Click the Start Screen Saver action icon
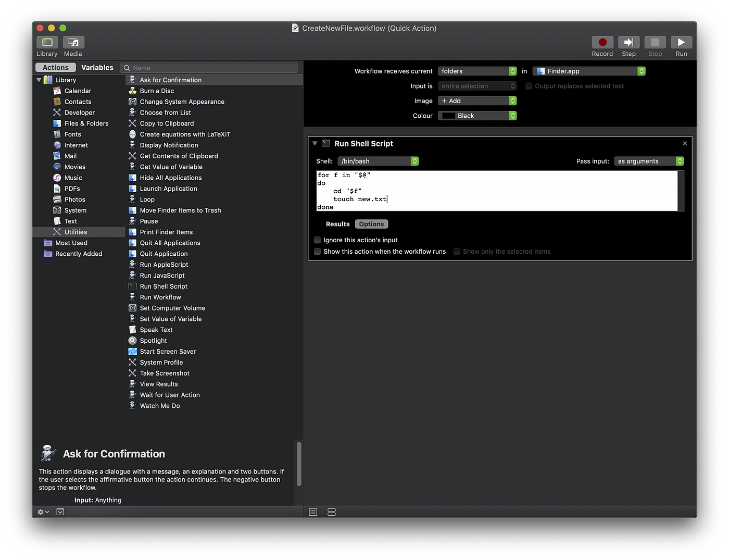Viewport: 729px width, 560px height. tap(133, 352)
